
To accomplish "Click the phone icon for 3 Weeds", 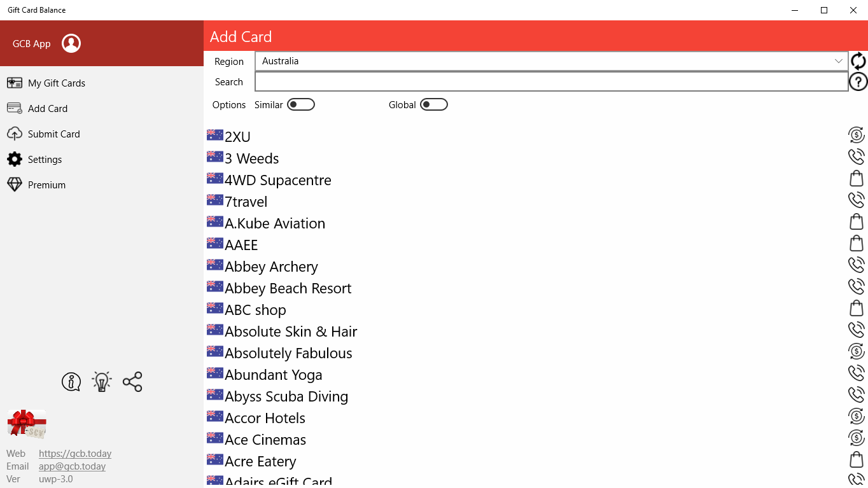I will [857, 157].
